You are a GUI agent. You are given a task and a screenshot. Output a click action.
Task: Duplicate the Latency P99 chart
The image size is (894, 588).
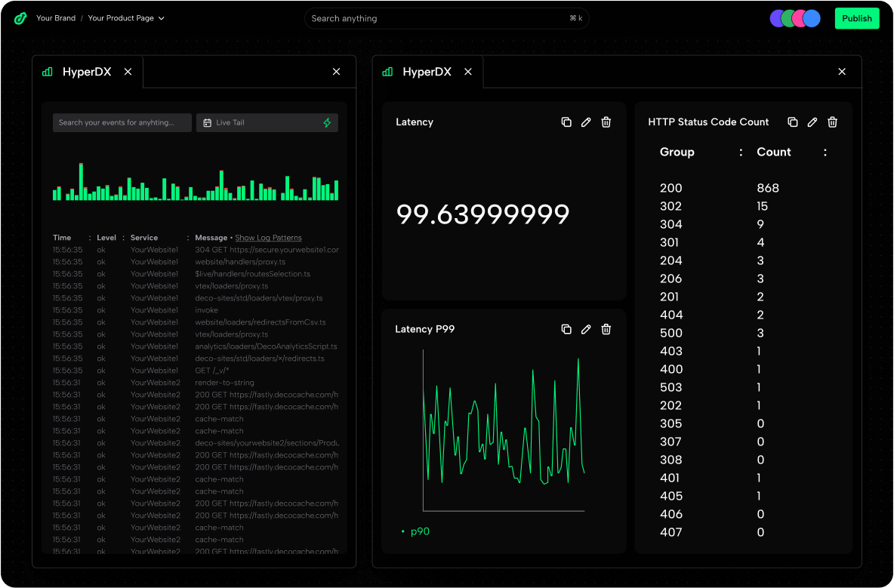click(566, 329)
